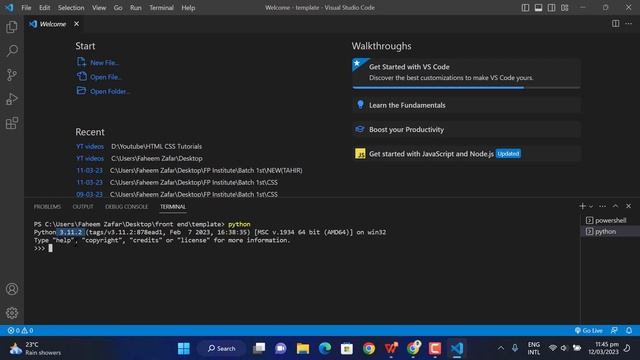
Task: Select the python terminal instance
Action: [x=610, y=231]
